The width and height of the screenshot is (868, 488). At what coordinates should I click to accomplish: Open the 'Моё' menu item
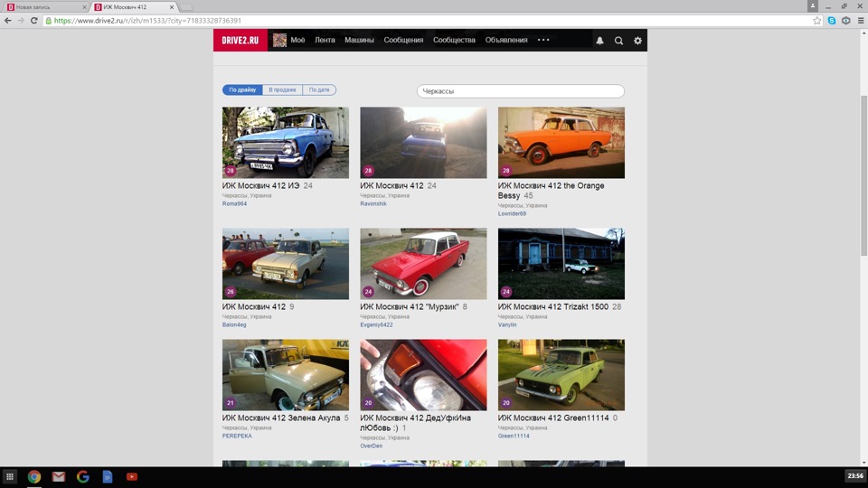297,40
